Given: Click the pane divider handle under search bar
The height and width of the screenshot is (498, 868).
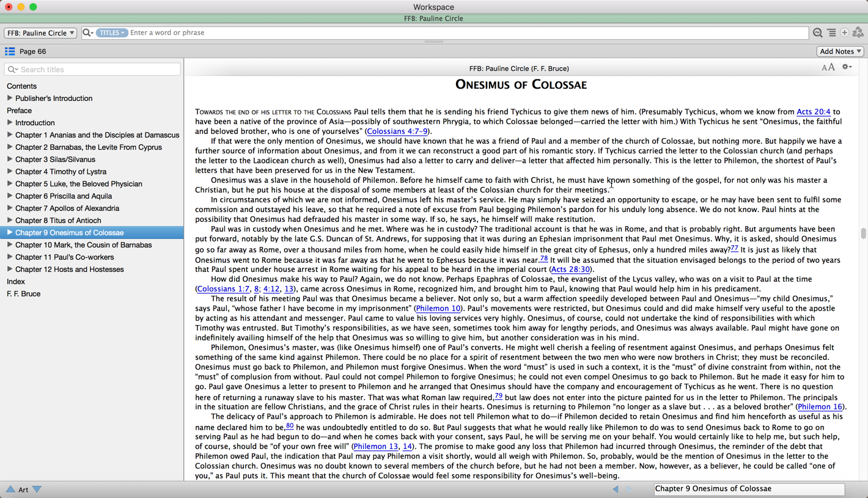Looking at the screenshot, I should click(433, 42).
